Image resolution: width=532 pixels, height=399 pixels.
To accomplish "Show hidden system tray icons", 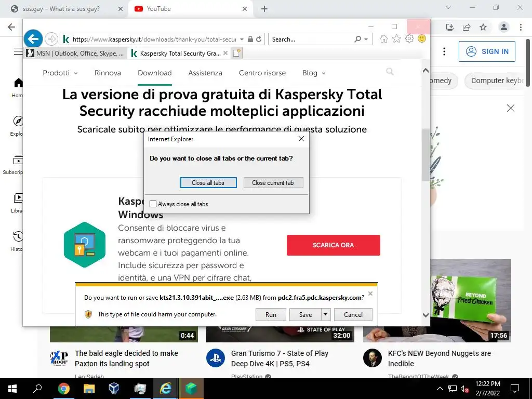I will (x=440, y=389).
